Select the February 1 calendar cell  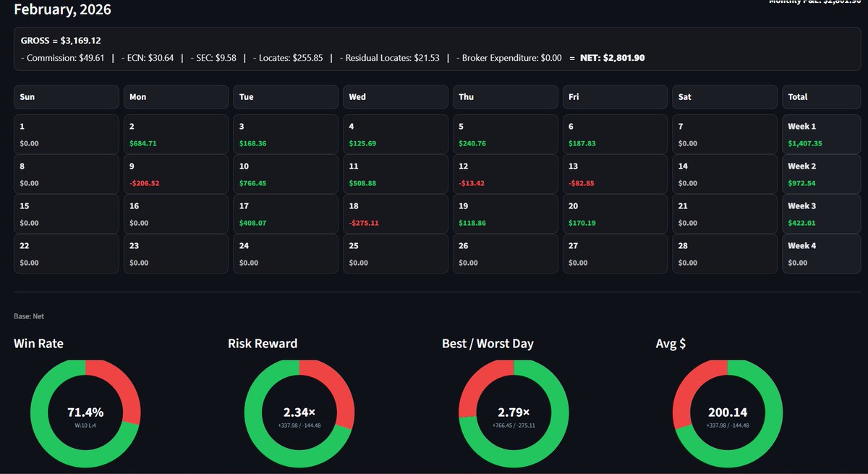pyautogui.click(x=66, y=134)
